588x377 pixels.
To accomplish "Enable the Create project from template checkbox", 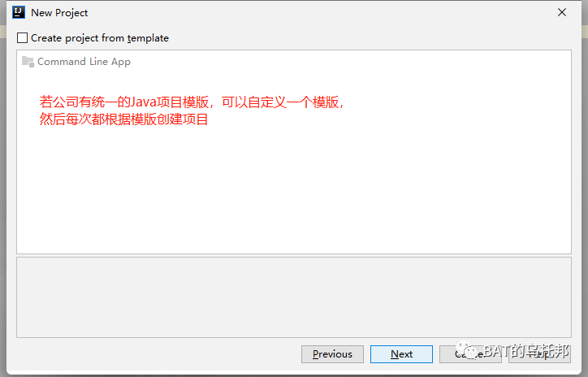I will [x=23, y=38].
